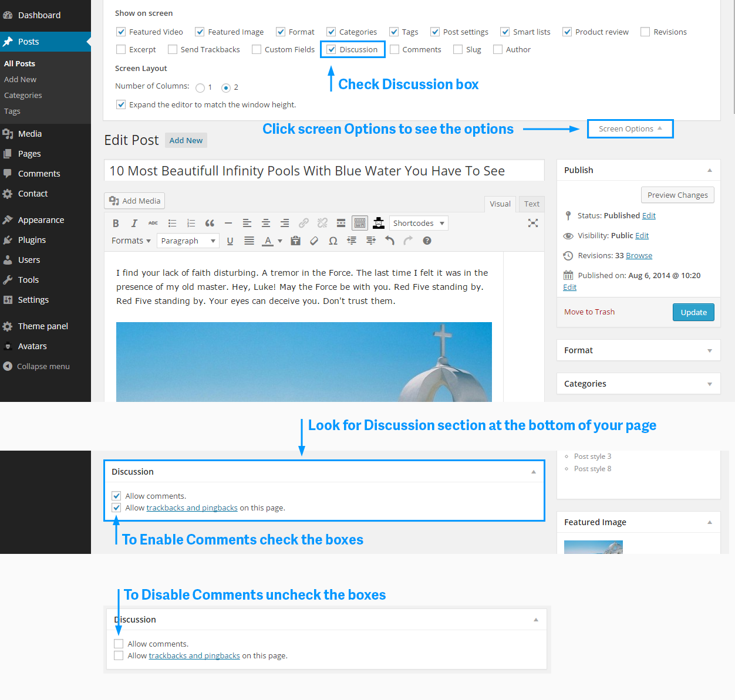Open keyboard shortcuts help icon

[427, 241]
